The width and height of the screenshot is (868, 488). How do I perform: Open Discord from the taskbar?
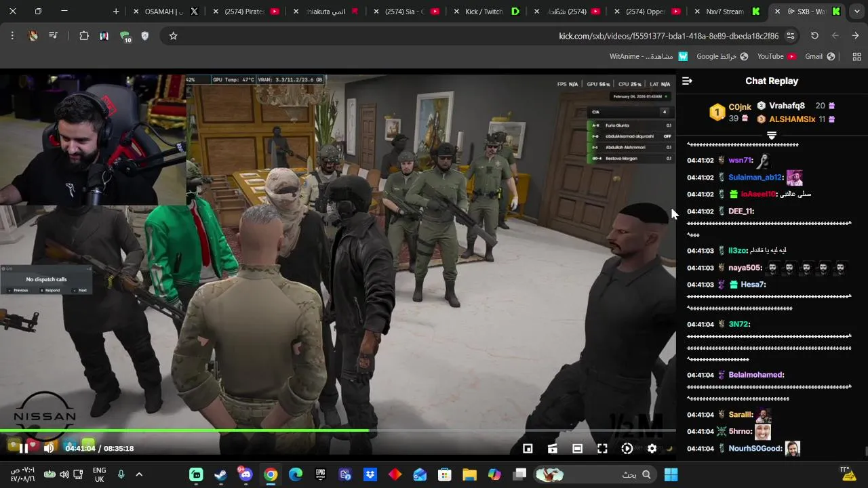(245, 474)
